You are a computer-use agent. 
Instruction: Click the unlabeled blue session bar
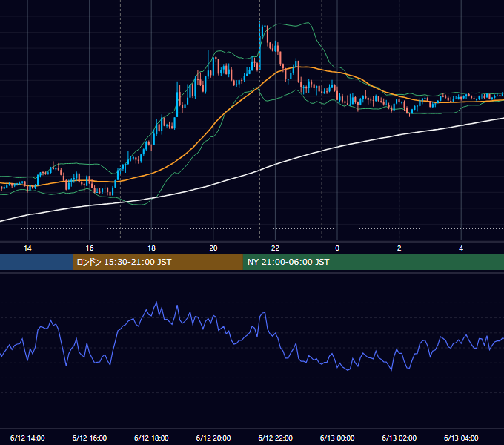[x=36, y=262]
